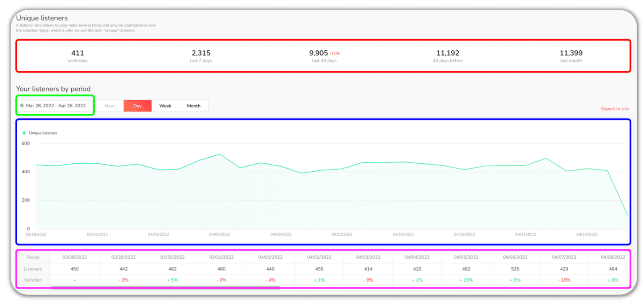Select the Day granularity option

pos(138,105)
